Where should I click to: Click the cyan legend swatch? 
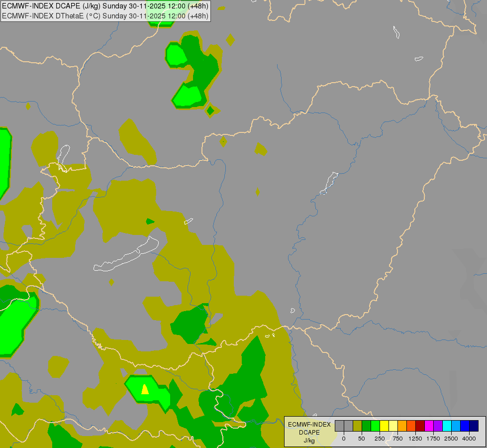447,426
